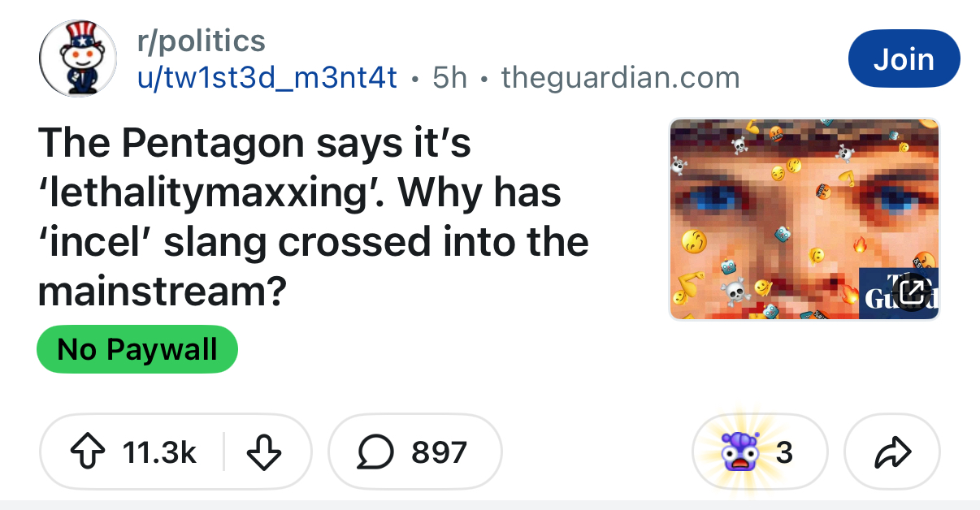Open the theguardian.com source link
Screen dimensions: 980x510
621,78
